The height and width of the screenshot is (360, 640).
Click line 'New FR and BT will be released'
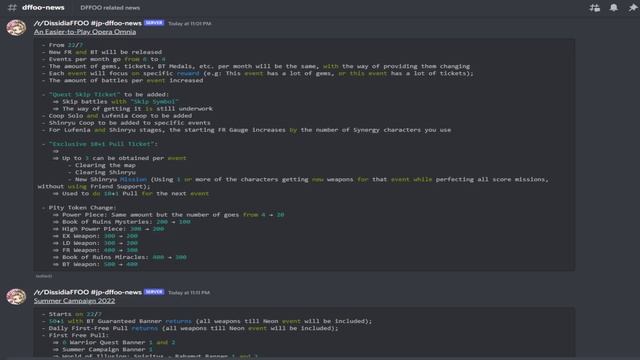tap(102, 52)
